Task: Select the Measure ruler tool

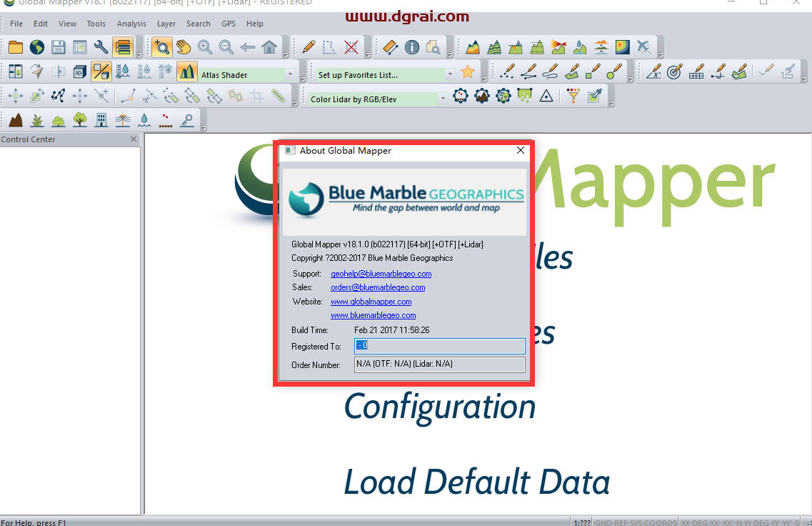Action: click(x=391, y=47)
